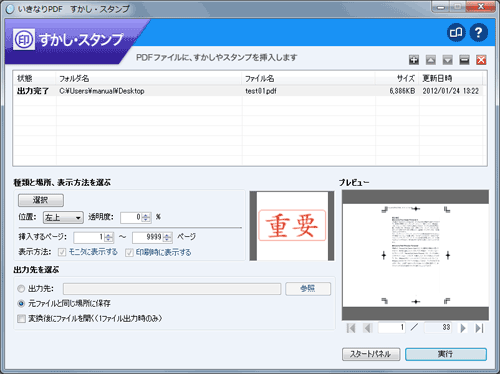
Task: Select the 出力先 radio button
Action: pyautogui.click(x=21, y=288)
